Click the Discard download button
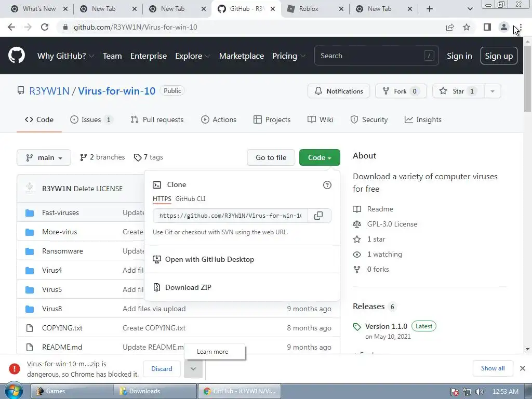 tap(162, 369)
